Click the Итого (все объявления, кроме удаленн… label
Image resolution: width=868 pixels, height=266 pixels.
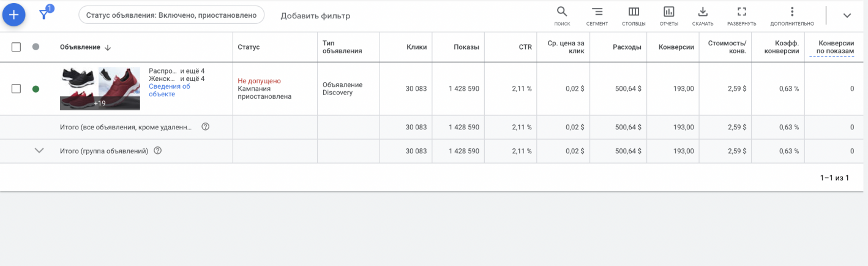[x=126, y=127]
